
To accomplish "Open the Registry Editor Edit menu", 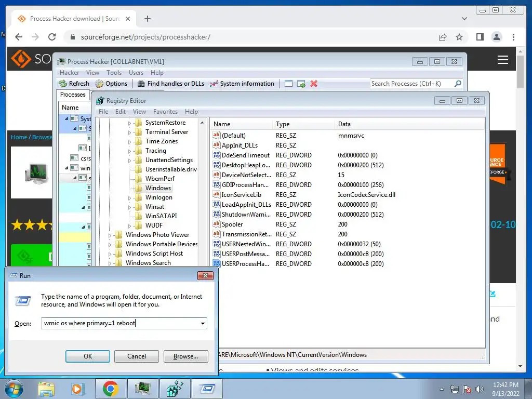I will tap(121, 112).
